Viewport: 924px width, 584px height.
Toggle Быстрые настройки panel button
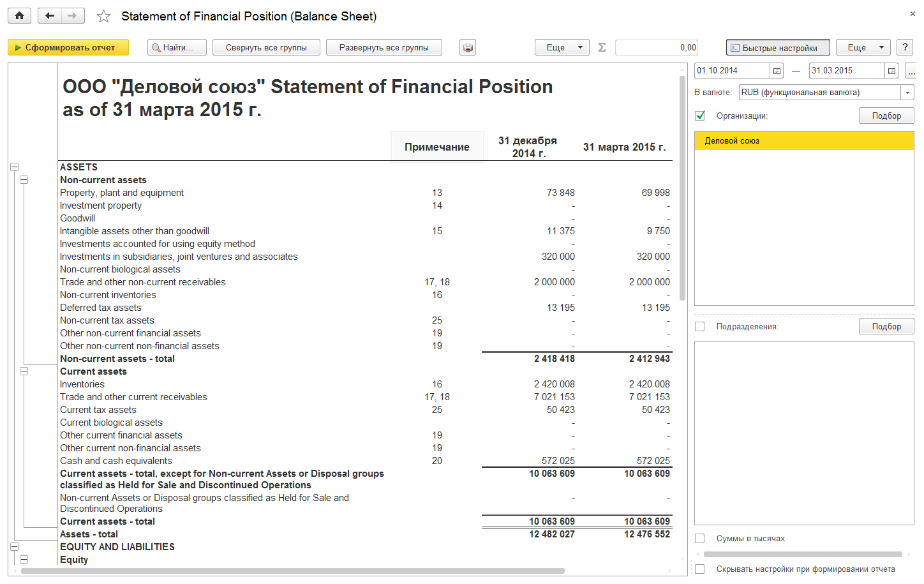(778, 47)
